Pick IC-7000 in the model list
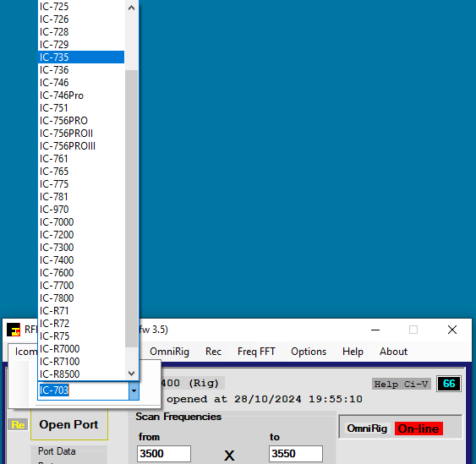This screenshot has height=464, width=476. tap(81, 222)
